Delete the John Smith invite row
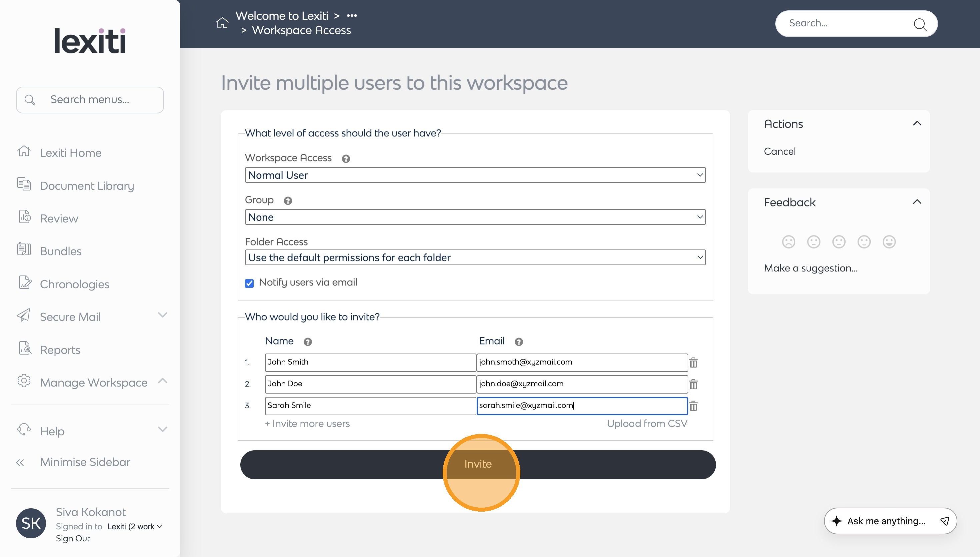Screen dimensions: 980x557 click(x=693, y=362)
